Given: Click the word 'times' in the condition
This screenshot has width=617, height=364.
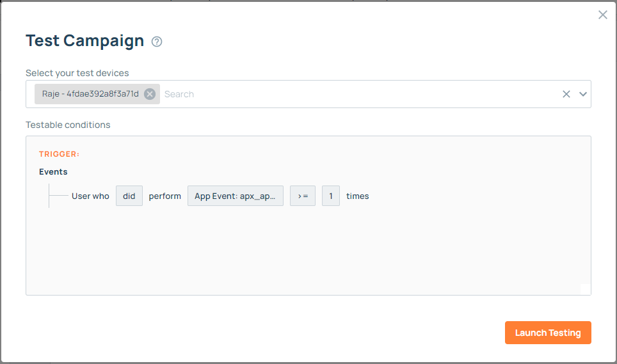Looking at the screenshot, I should 358,196.
